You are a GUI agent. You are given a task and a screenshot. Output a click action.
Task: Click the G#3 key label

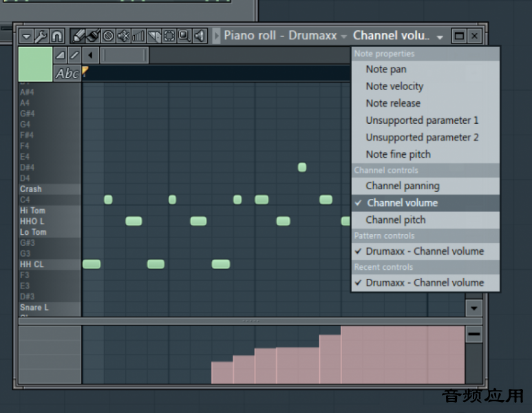(x=27, y=243)
